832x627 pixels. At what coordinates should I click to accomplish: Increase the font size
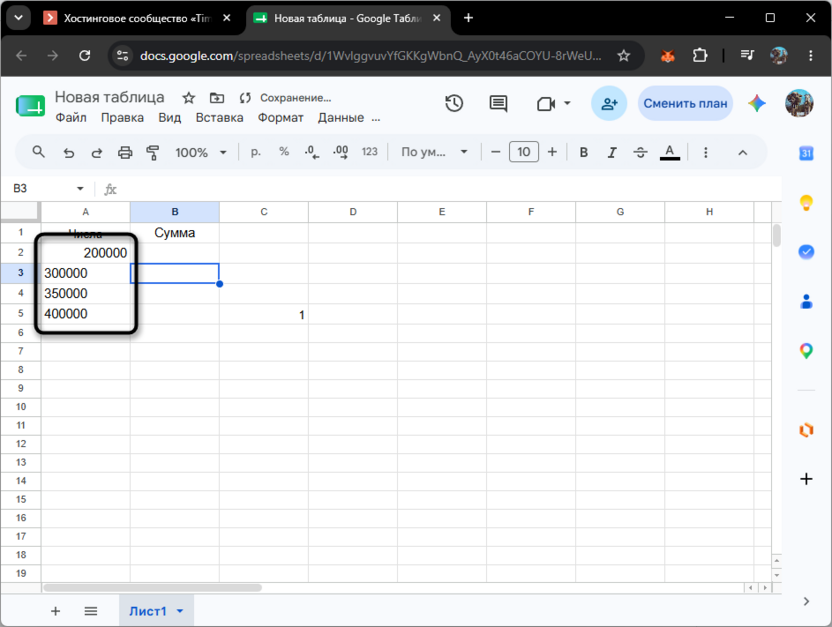tap(552, 152)
